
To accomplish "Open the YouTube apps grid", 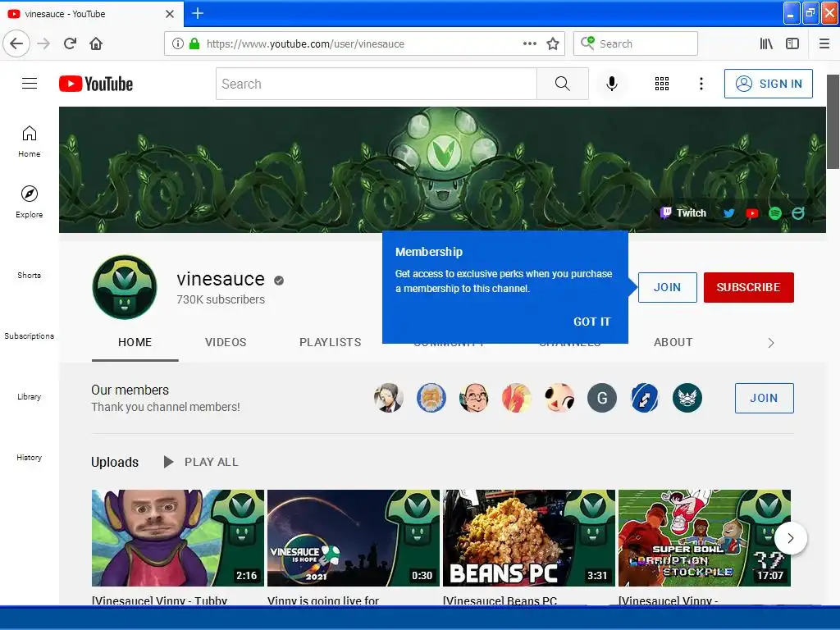I will point(662,84).
